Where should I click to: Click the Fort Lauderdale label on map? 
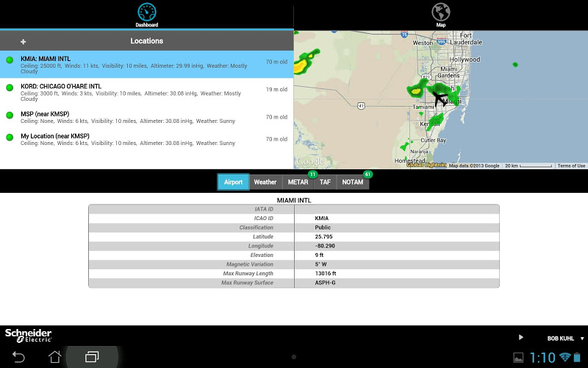466,39
